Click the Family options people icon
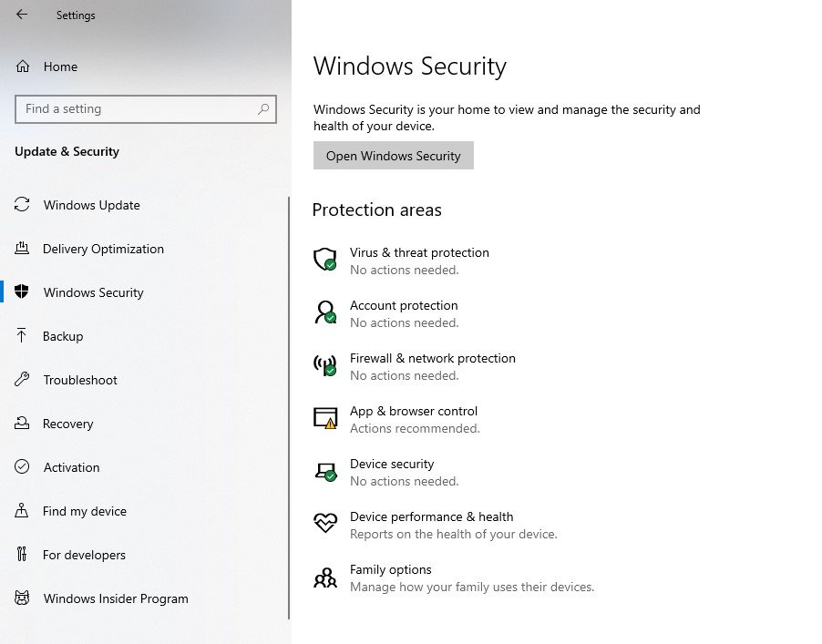 tap(324, 578)
